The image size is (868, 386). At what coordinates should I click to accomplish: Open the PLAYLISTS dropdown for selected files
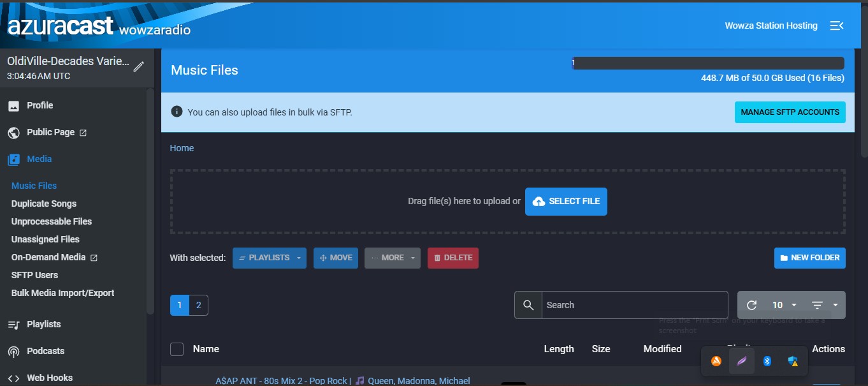269,258
